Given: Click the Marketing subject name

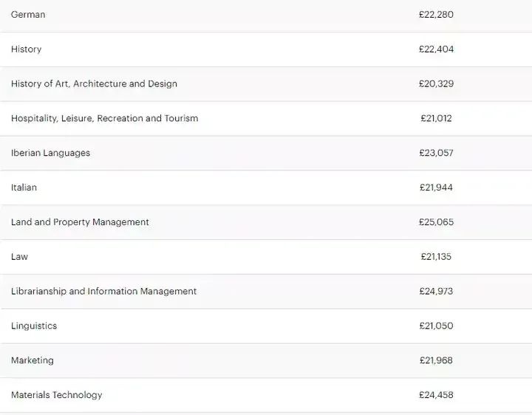Looking at the screenshot, I should [x=33, y=360].
